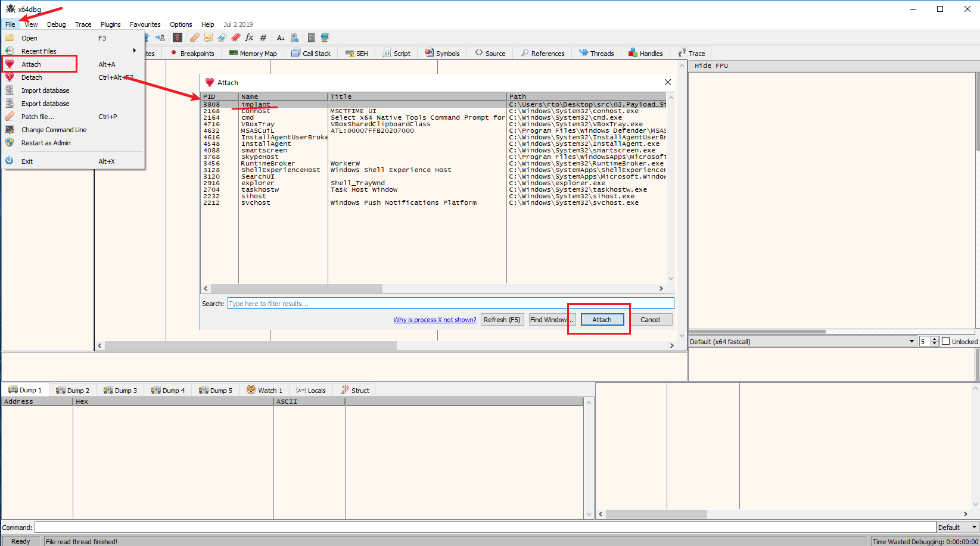Open Patches with the band-aid icon
The width and height of the screenshot is (980, 546).
pyautogui.click(x=195, y=38)
